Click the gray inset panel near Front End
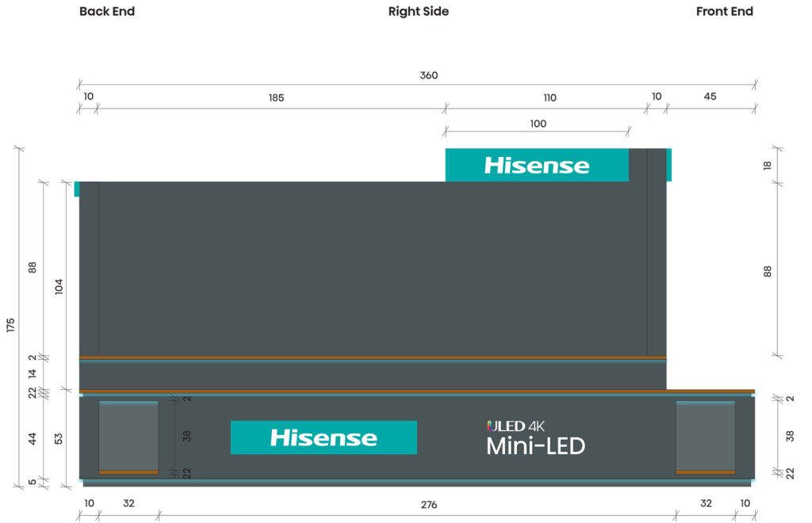Screen dimensions: 812x523 (705, 436)
